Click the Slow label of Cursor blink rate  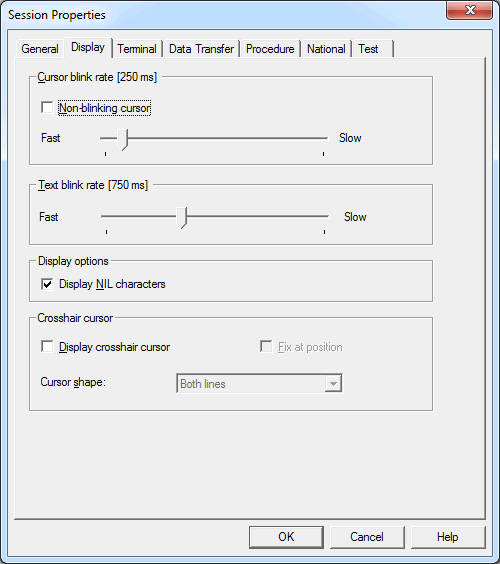350,138
